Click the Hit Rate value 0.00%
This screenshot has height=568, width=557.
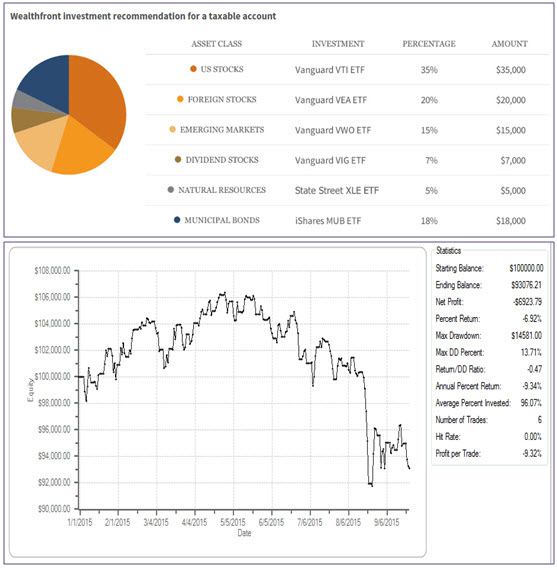tap(533, 437)
